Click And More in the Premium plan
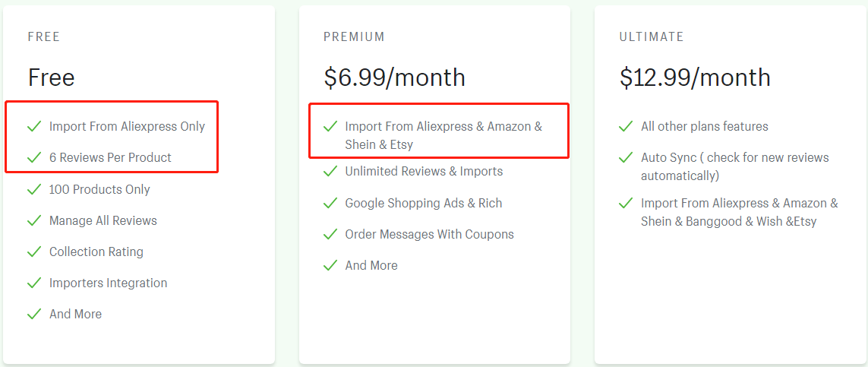The image size is (868, 367). [x=371, y=265]
